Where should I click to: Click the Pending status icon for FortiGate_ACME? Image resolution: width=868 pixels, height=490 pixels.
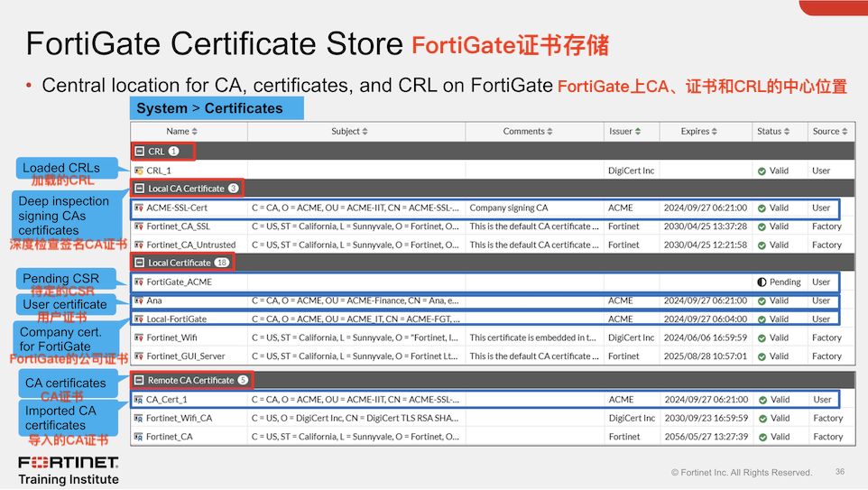(762, 282)
